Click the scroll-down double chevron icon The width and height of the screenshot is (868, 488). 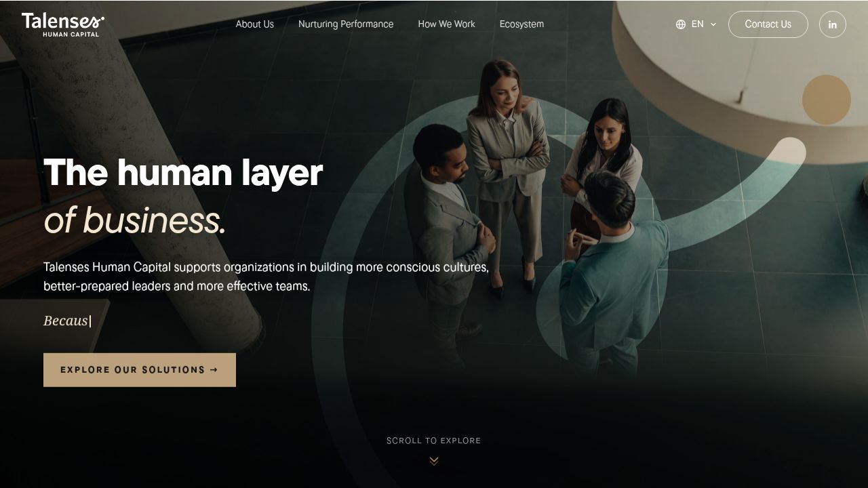click(x=434, y=461)
